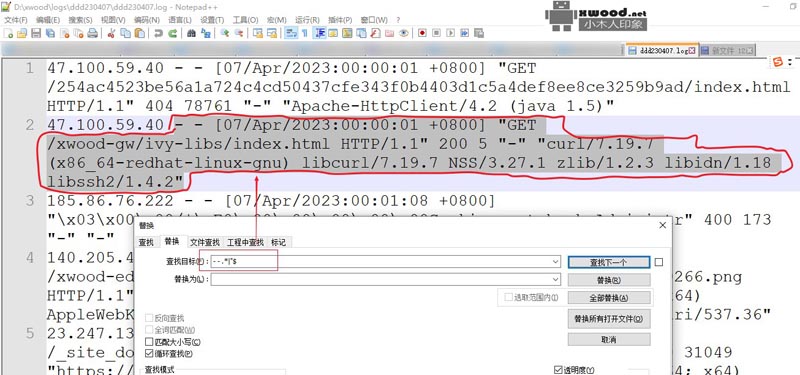Click the Paste toolbar icon
Viewport: 800px width, 375px height.
pos(139,33)
